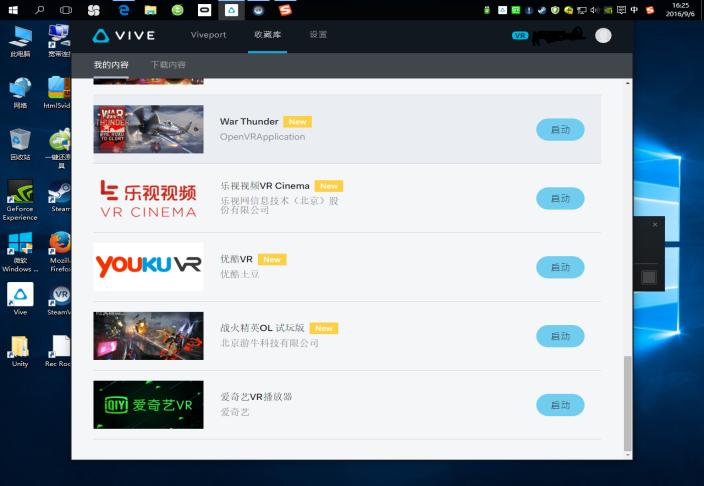Open the 网络 desktop icon

point(20,93)
